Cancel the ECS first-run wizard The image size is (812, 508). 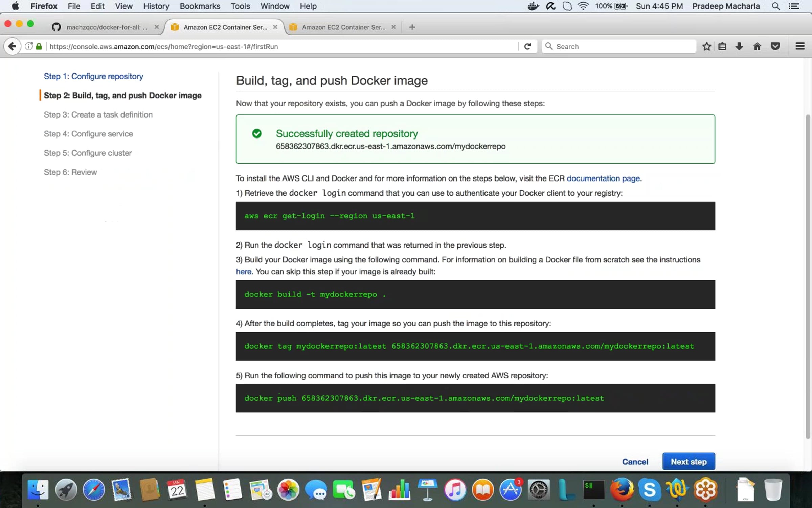tap(635, 462)
